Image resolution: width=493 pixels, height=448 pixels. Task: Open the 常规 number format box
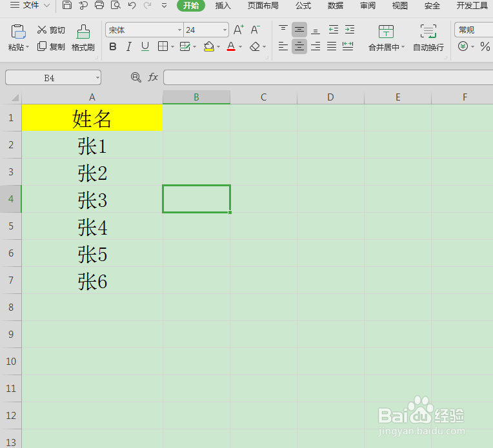coord(474,30)
